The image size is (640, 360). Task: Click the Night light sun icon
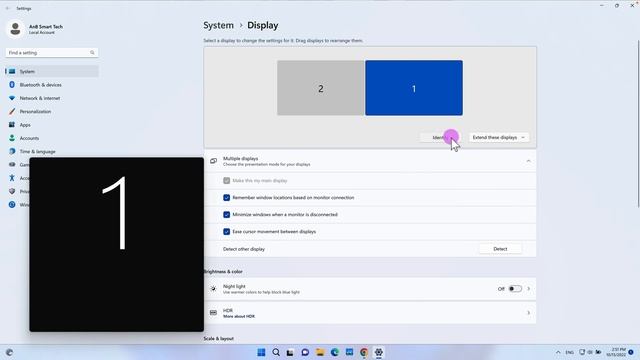pos(213,289)
